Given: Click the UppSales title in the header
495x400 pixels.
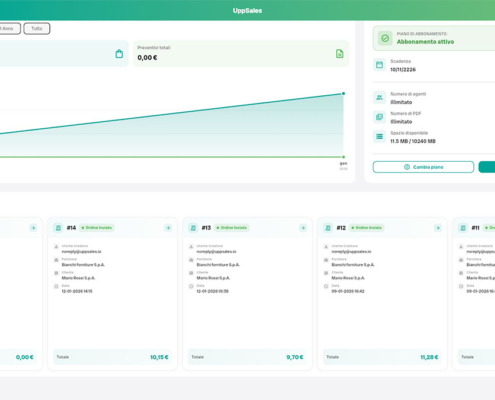Looking at the screenshot, I should tap(247, 11).
